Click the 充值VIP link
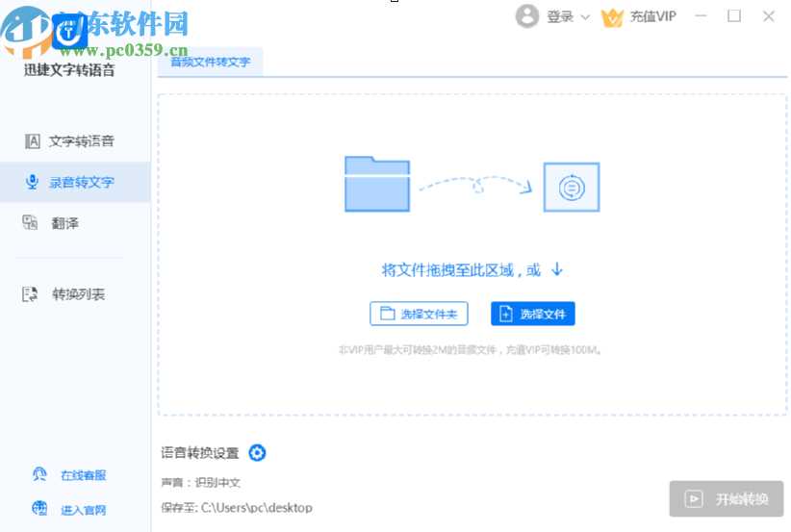791x532 pixels. pos(653,16)
